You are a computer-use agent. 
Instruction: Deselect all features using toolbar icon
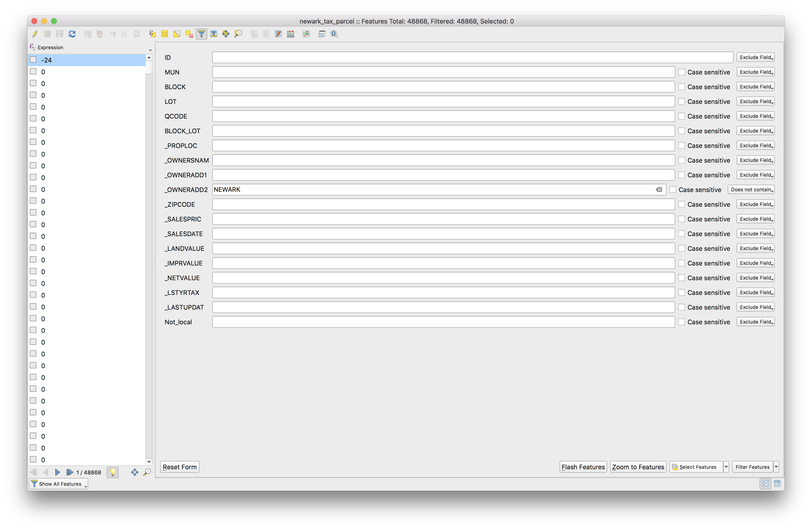pyautogui.click(x=189, y=34)
